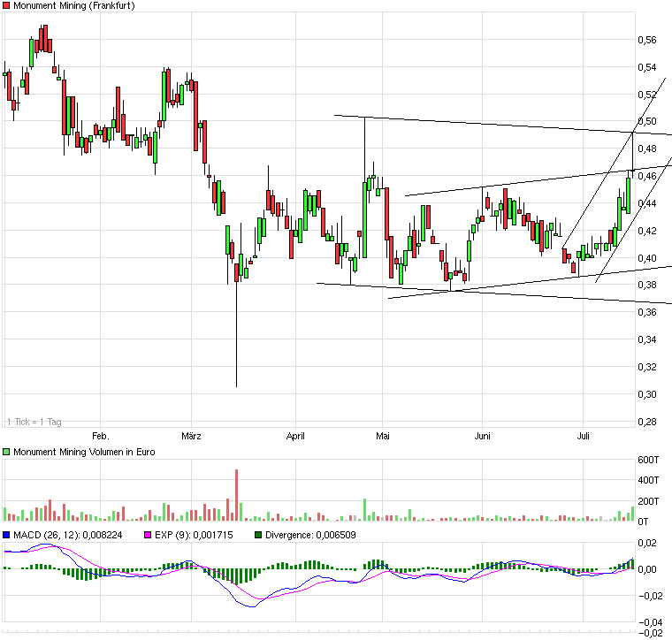Click the 'März' month axis label
The height and width of the screenshot is (640, 672).
click(191, 436)
